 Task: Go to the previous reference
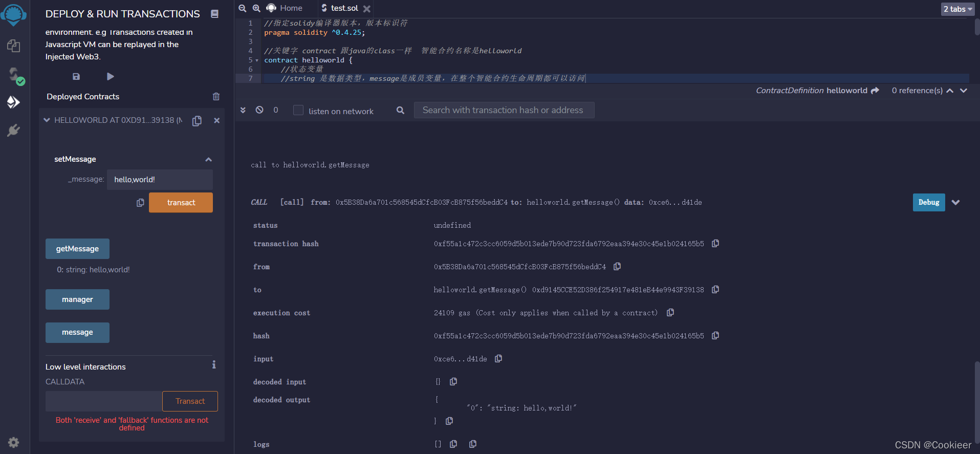point(950,91)
